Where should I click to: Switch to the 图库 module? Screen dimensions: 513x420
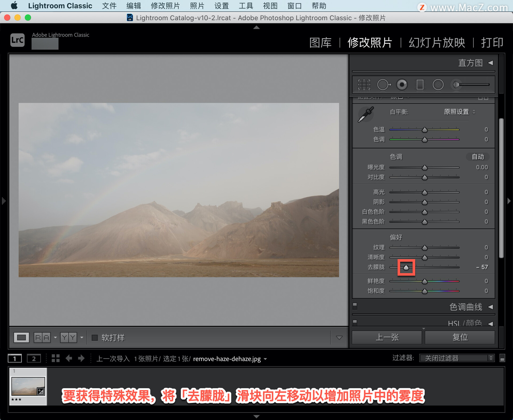pos(320,43)
